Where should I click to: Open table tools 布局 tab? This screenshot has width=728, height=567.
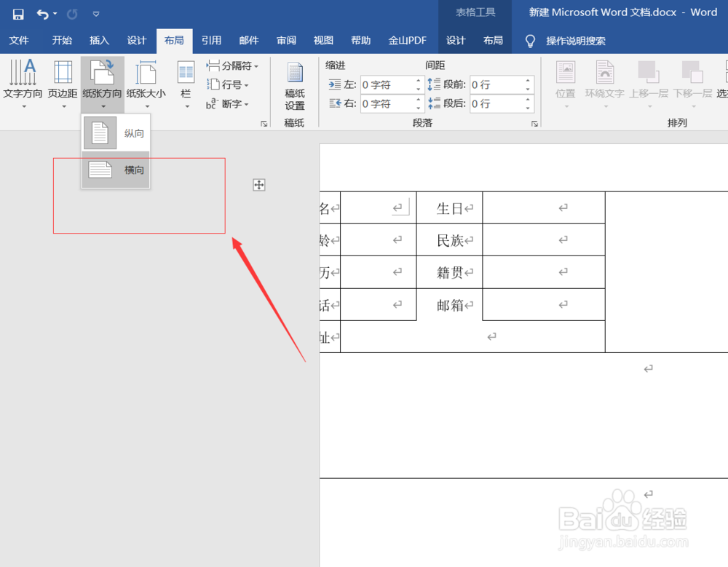[x=493, y=41]
